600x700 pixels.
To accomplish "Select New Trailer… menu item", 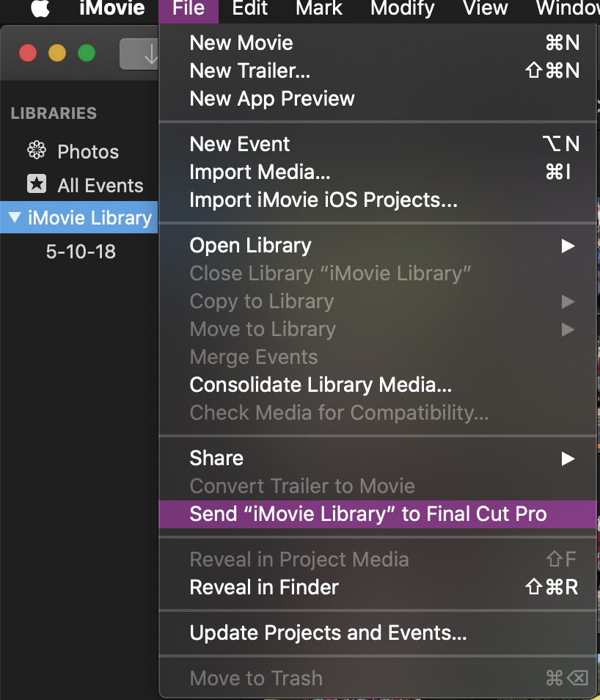I will (x=250, y=70).
